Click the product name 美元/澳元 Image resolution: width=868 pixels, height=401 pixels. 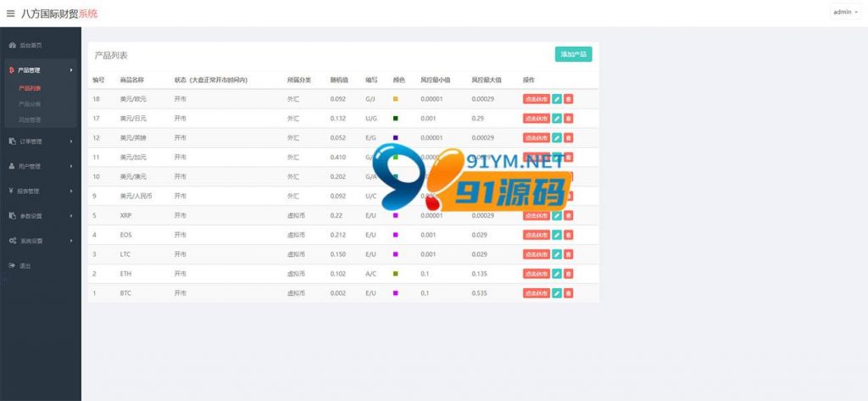(133, 176)
